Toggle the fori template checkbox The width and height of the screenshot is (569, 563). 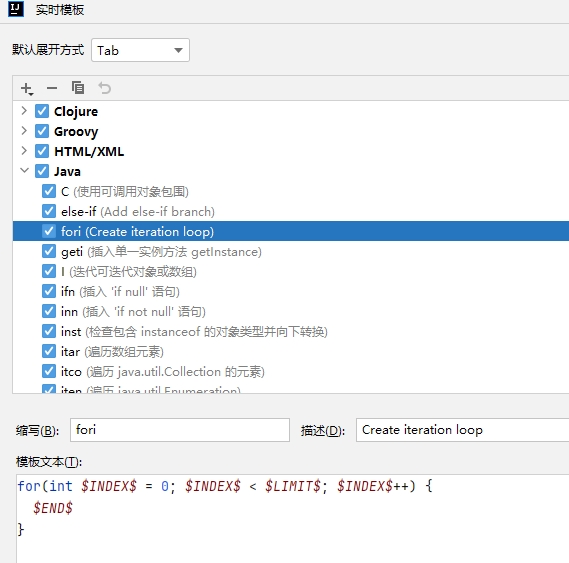click(x=49, y=231)
